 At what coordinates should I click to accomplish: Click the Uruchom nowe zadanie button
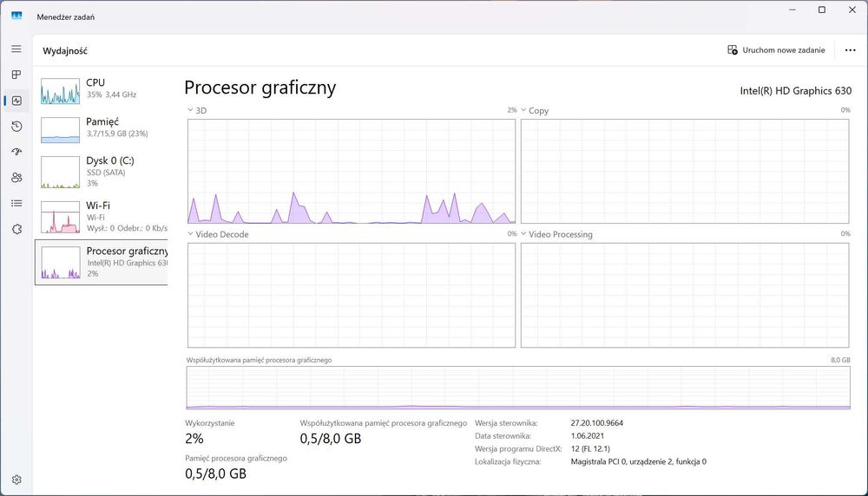coord(776,50)
